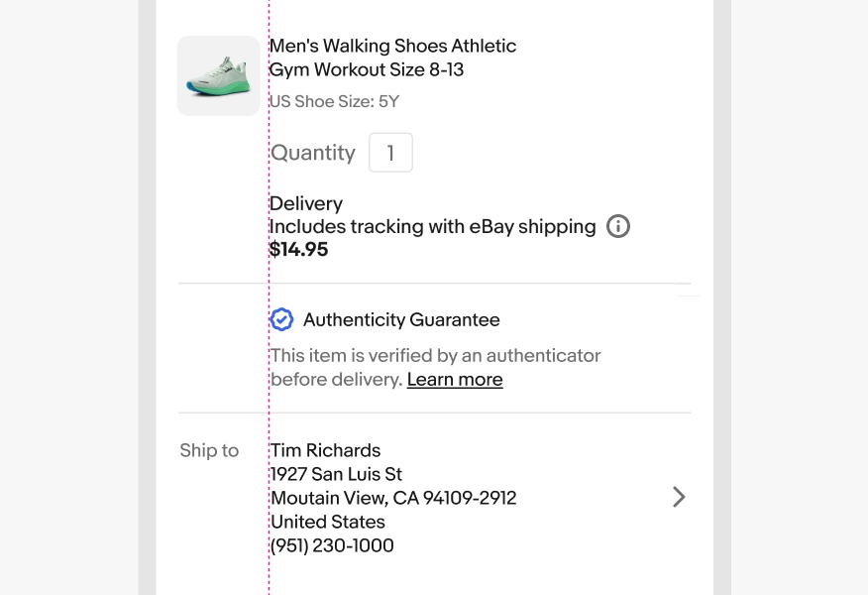Image resolution: width=868 pixels, height=595 pixels.
Task: Select the recipient name Tim Richards
Action: tap(325, 450)
